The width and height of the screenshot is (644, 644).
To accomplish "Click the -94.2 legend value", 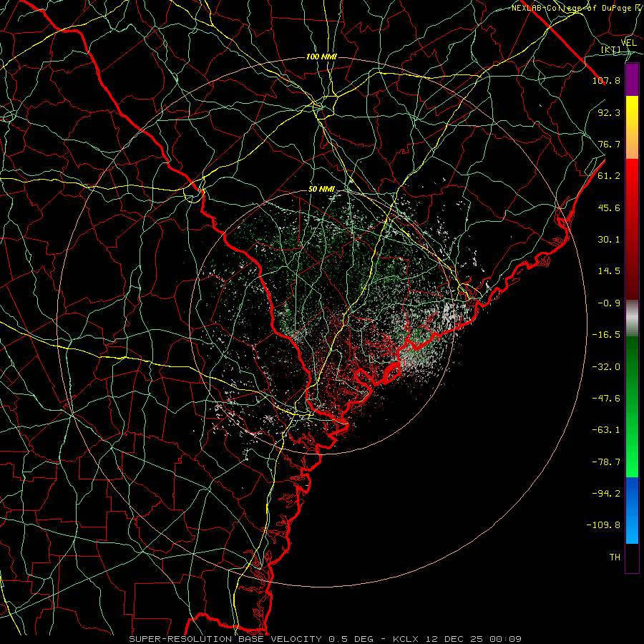I will [606, 493].
